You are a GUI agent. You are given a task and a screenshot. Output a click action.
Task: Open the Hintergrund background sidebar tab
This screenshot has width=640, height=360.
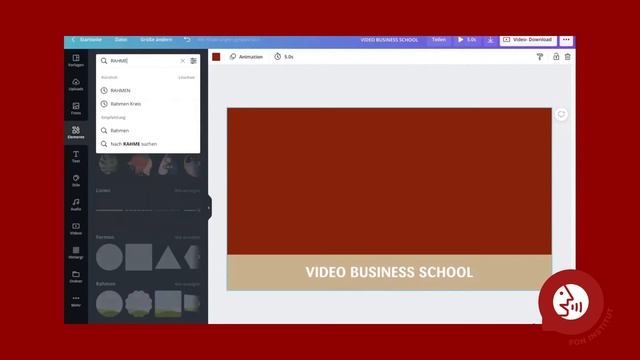pos(76,252)
